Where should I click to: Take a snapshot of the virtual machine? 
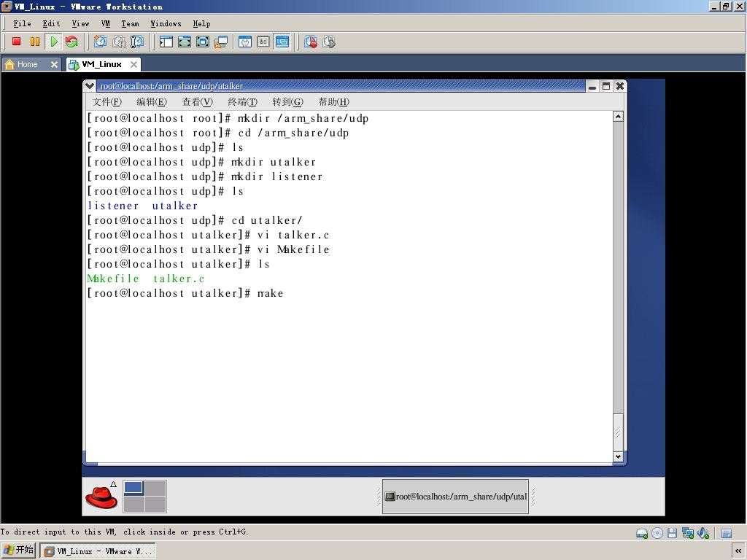click(100, 42)
